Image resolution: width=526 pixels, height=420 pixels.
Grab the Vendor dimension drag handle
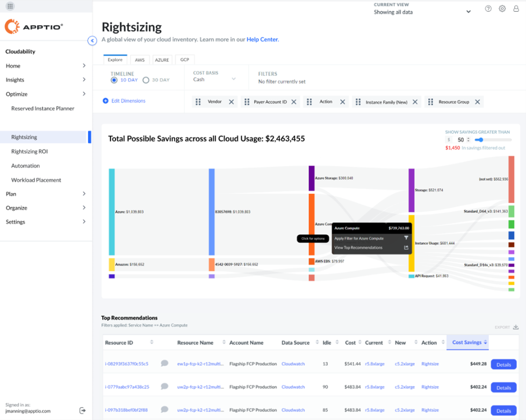coord(198,102)
